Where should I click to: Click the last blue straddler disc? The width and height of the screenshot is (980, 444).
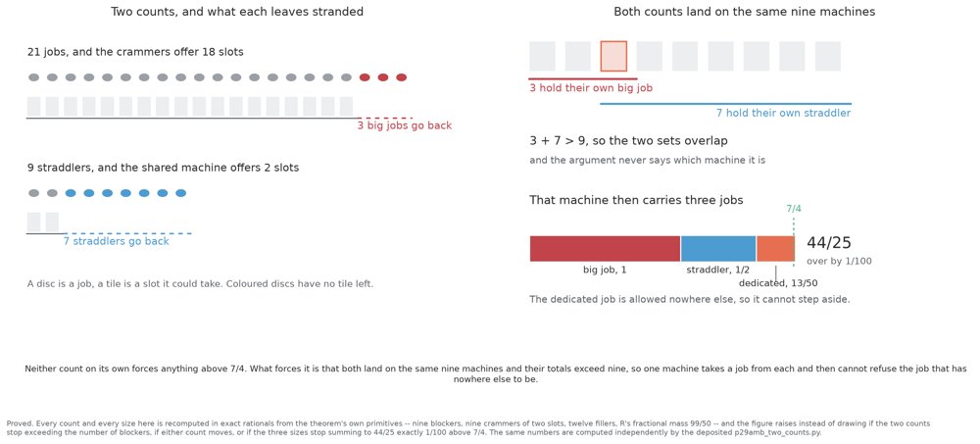pyautogui.click(x=180, y=193)
